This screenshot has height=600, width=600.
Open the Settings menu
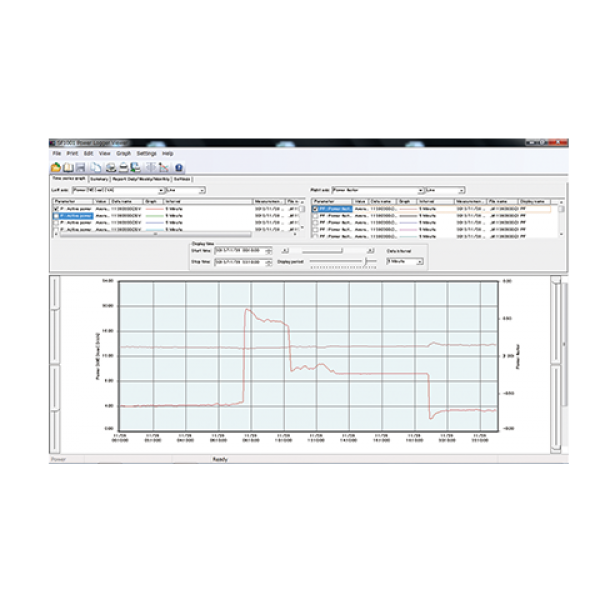[147, 153]
